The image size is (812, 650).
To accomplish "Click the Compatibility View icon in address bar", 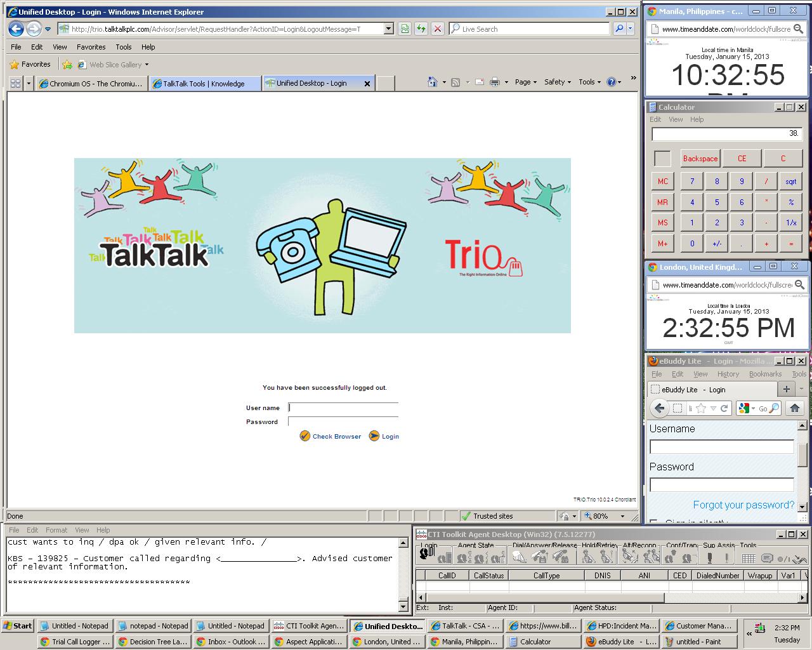I will click(x=405, y=29).
